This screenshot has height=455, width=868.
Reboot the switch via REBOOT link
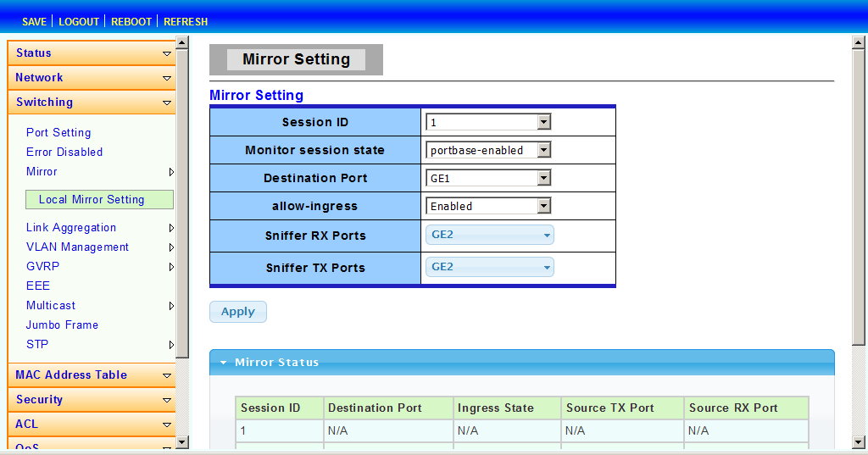pyautogui.click(x=131, y=21)
